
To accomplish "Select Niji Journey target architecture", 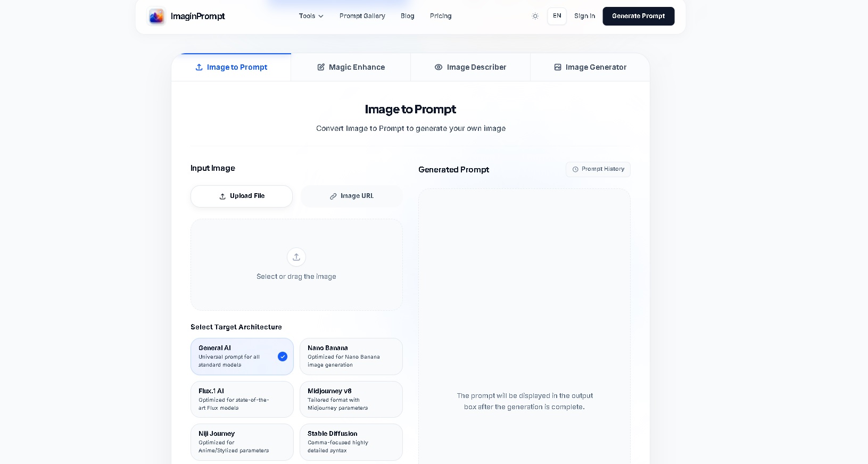I will pyautogui.click(x=242, y=442).
